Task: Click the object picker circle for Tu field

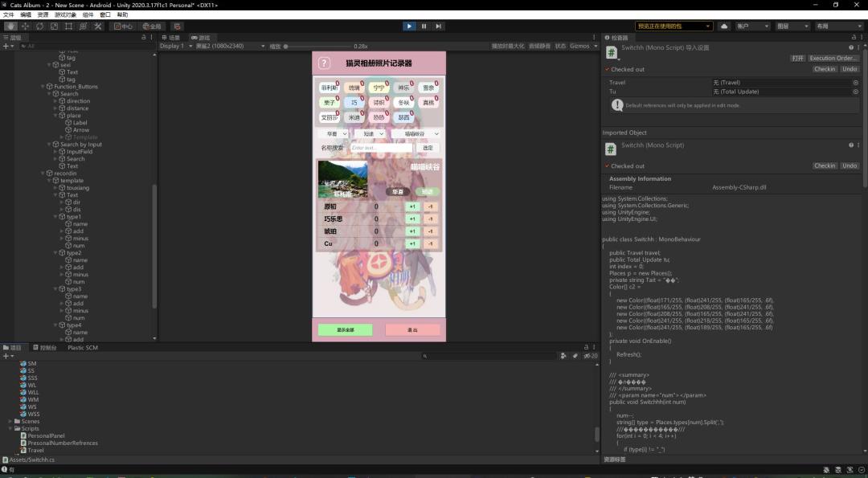Action: 855,92
